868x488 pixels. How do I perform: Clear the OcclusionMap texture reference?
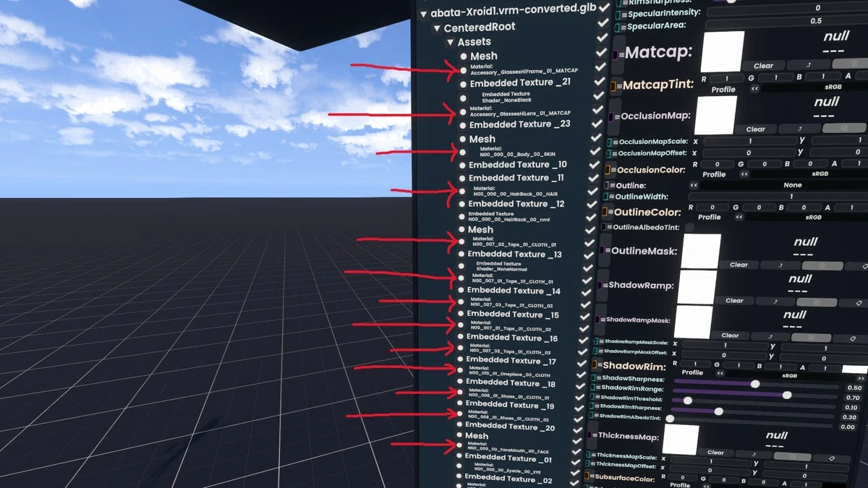click(x=756, y=129)
